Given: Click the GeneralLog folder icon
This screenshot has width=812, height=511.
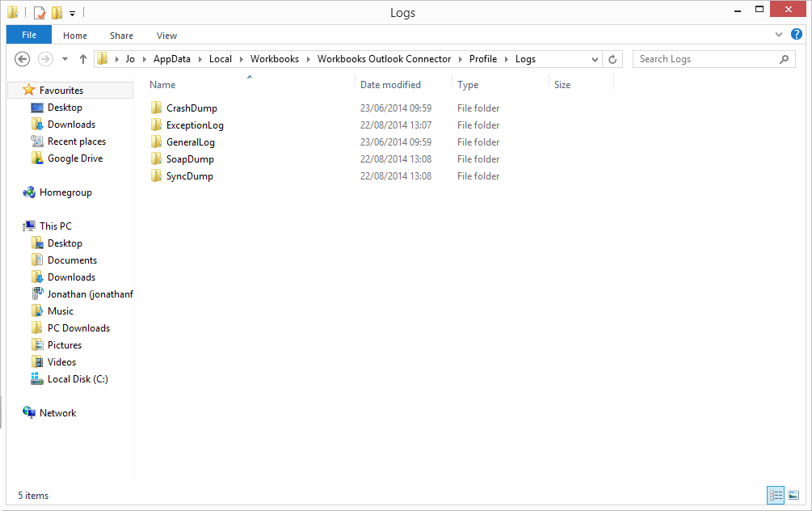Looking at the screenshot, I should (157, 142).
